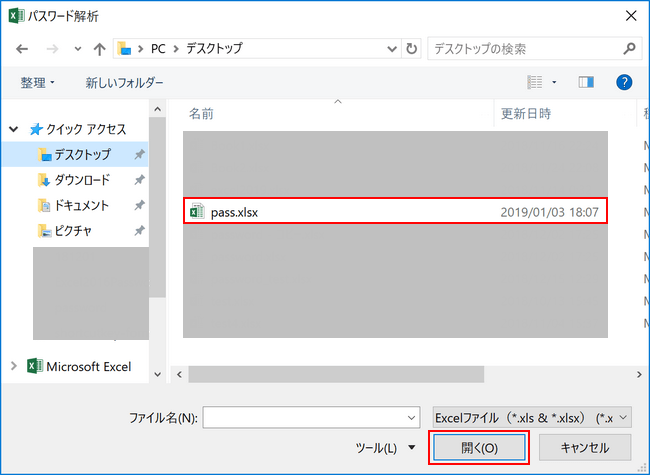Click the Excel icon in the title bar
Viewport: 650px width, 475px height.
tap(16, 16)
